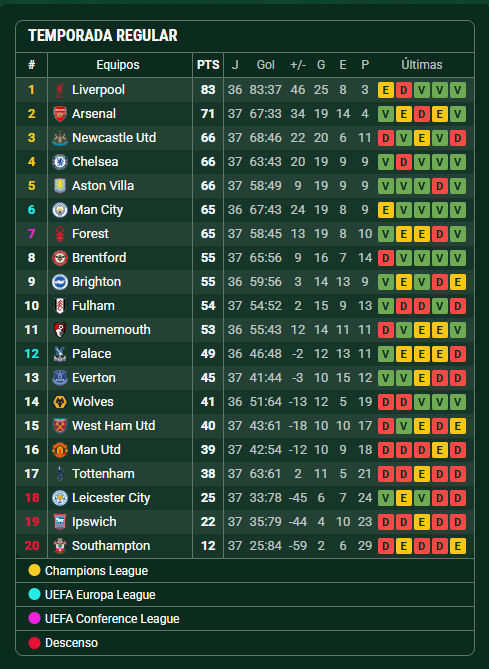
Task: Click the Brentford club badge
Action: pyautogui.click(x=60, y=258)
